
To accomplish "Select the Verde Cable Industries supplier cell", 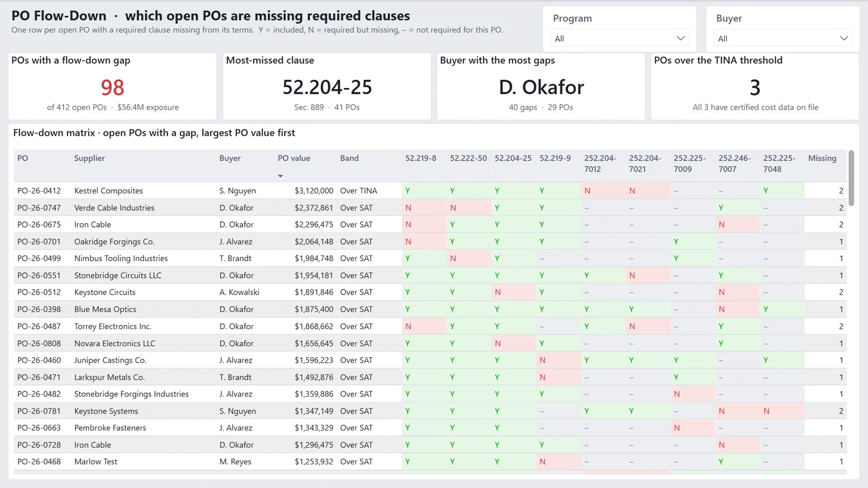I will 114,208.
